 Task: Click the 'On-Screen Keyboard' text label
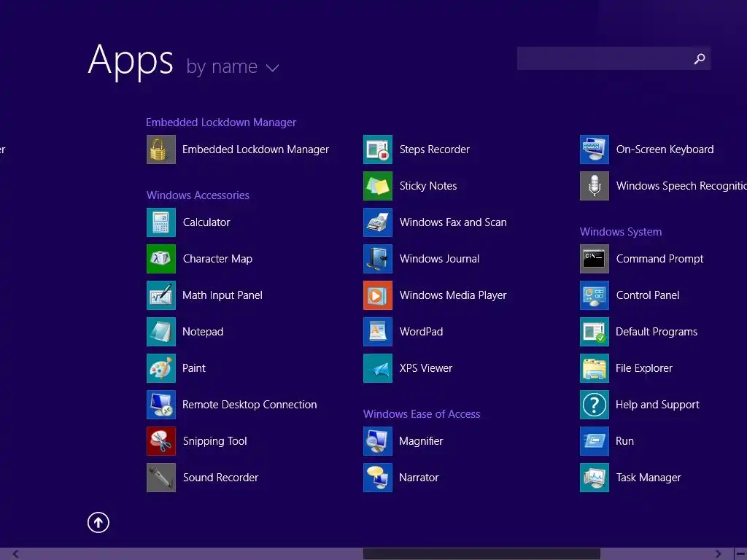665,149
